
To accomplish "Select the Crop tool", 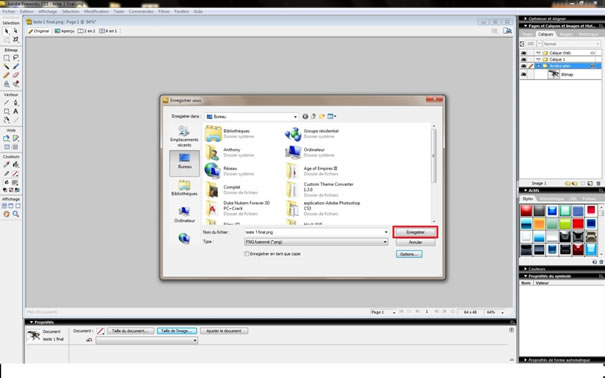I will 15,39.
